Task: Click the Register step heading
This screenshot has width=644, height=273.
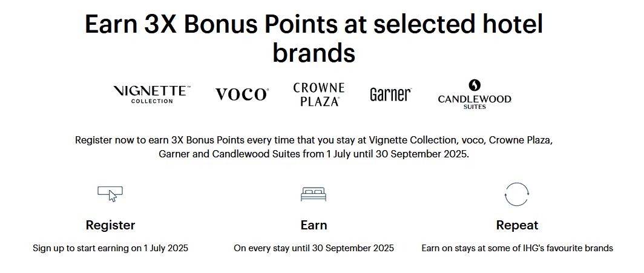Action: 110,225
